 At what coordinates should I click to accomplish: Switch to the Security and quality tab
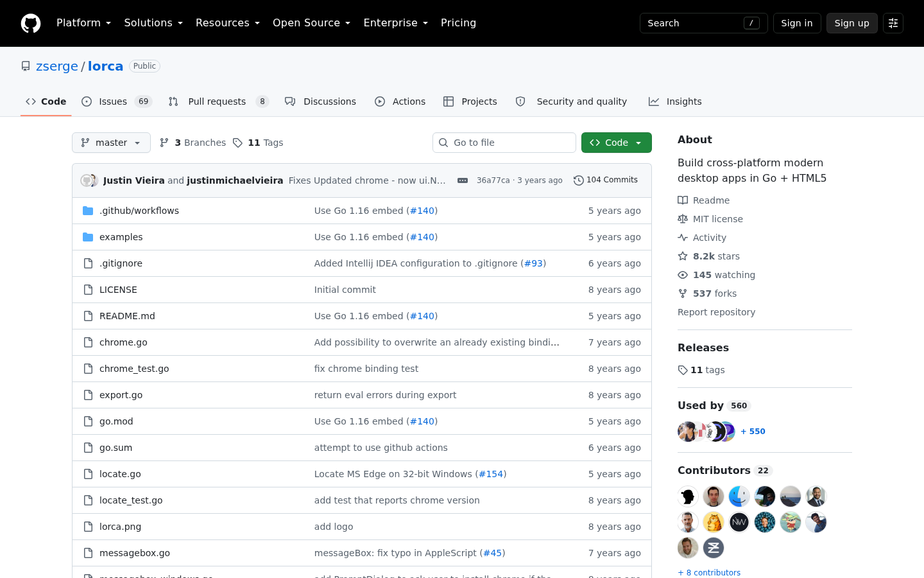tap(572, 101)
